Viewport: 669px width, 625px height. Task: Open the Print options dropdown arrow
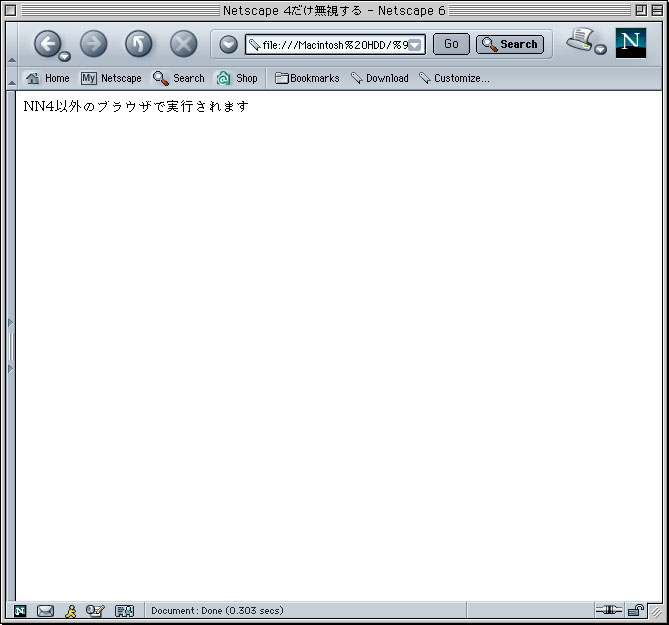[x=601, y=49]
